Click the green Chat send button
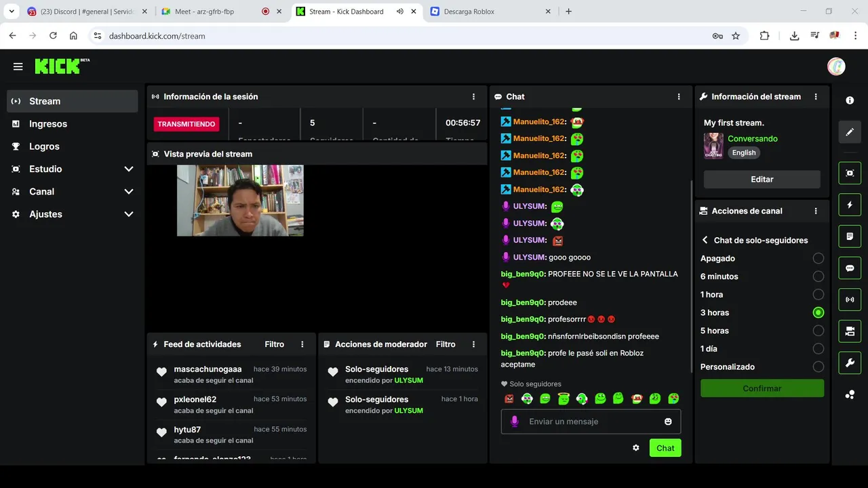 click(x=665, y=448)
